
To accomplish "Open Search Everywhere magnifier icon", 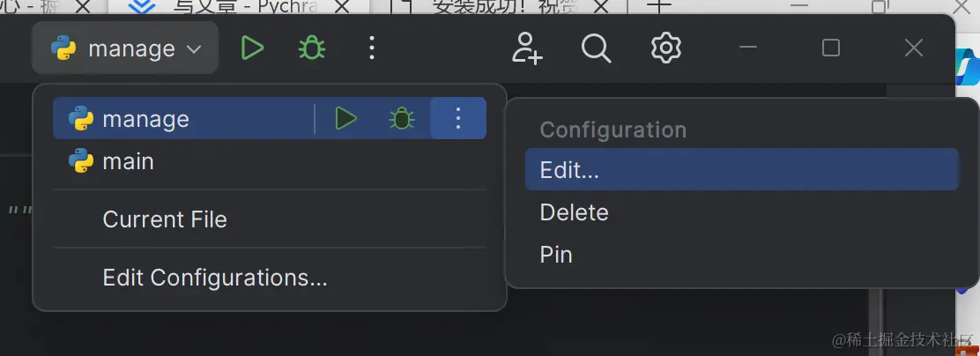I will pos(597,48).
